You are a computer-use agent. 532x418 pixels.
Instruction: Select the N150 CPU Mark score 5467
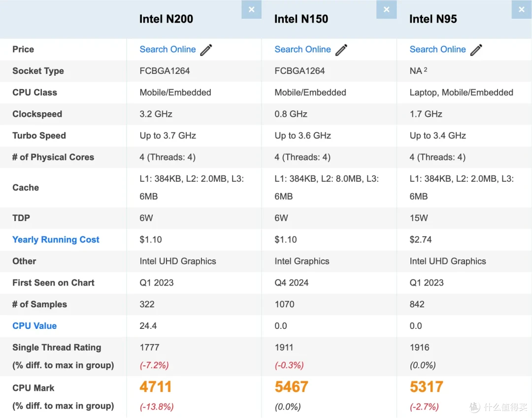coord(292,387)
